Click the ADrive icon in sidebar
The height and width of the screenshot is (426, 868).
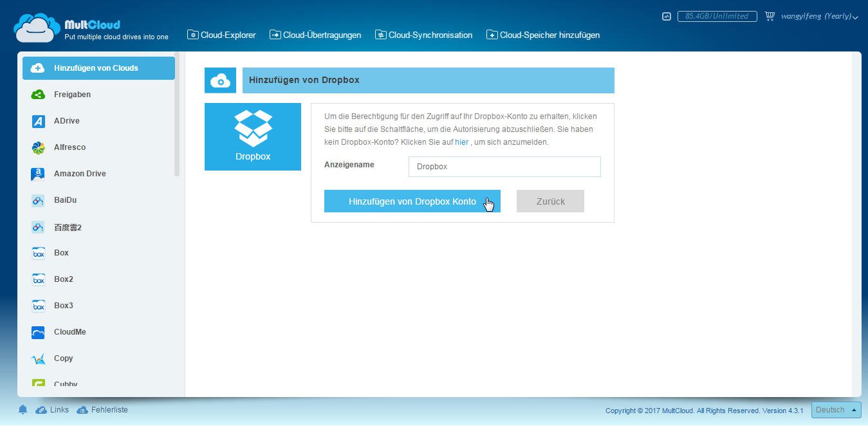(38, 121)
